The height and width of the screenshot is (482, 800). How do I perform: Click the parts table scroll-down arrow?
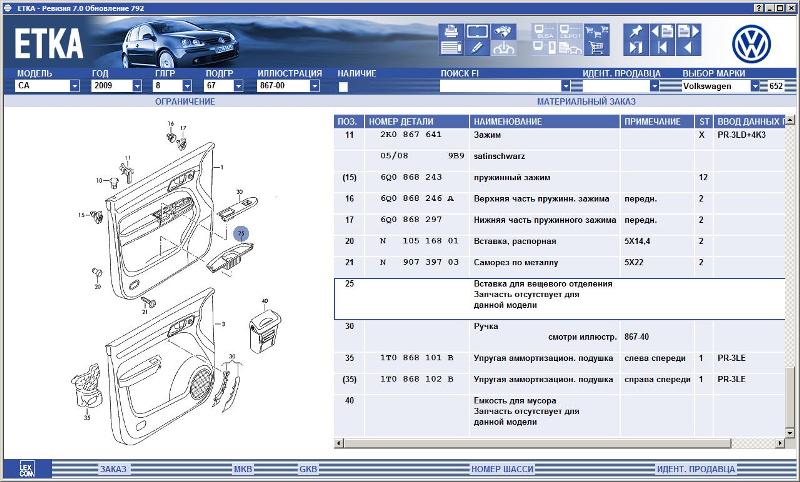(x=790, y=433)
